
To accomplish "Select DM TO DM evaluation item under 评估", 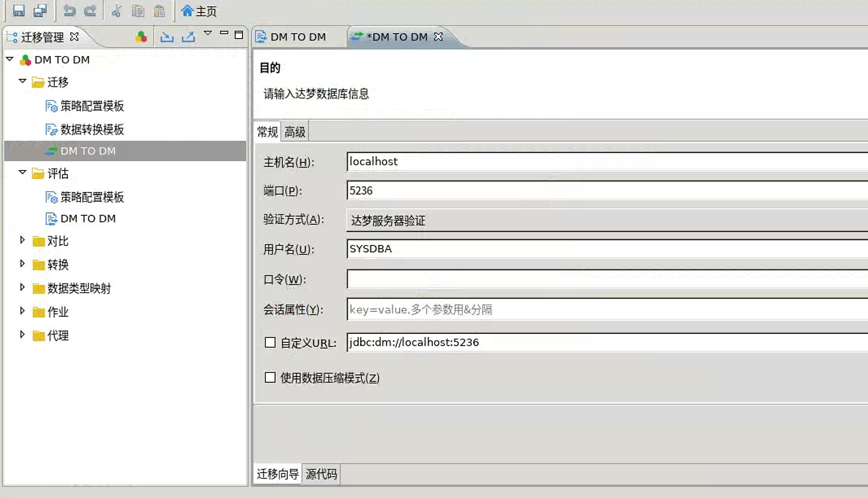I will click(x=88, y=219).
